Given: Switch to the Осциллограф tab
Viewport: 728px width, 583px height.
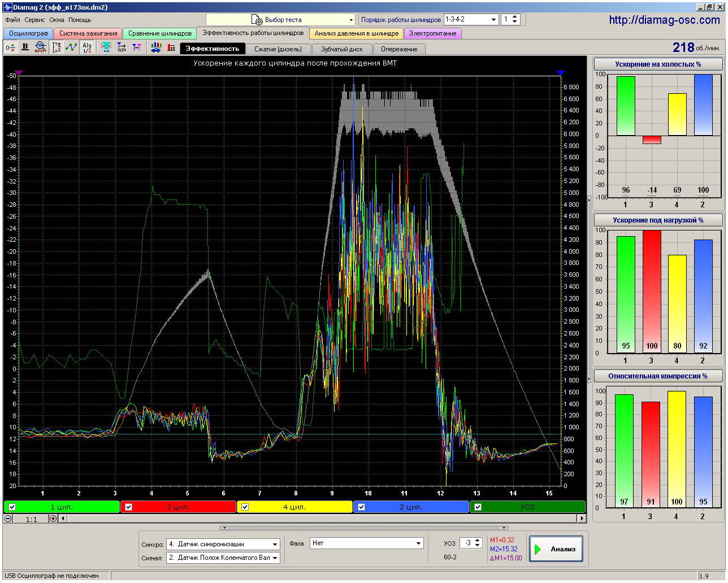Looking at the screenshot, I should click(x=28, y=34).
